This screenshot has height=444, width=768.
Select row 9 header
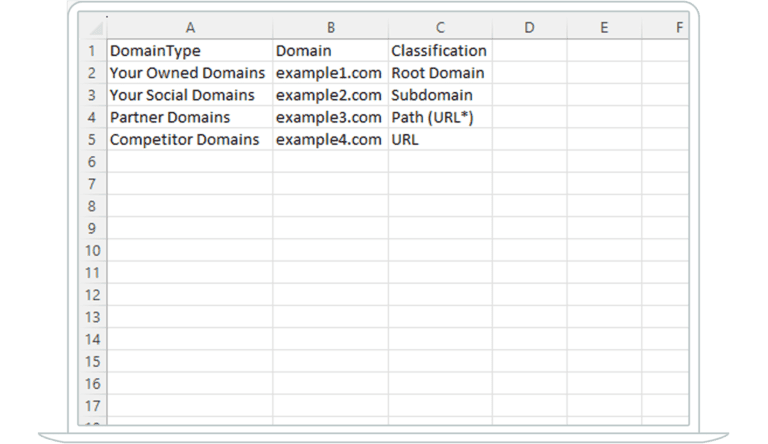tap(92, 228)
